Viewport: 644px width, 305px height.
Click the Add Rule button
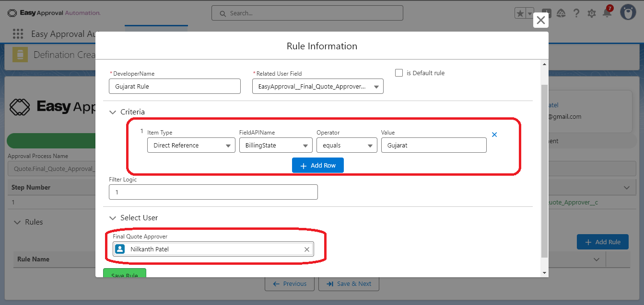[603, 242]
